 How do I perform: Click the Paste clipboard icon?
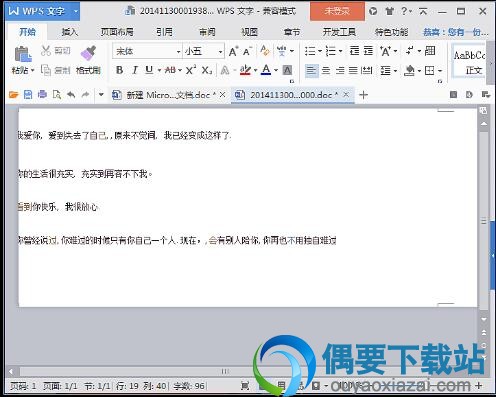(x=22, y=54)
